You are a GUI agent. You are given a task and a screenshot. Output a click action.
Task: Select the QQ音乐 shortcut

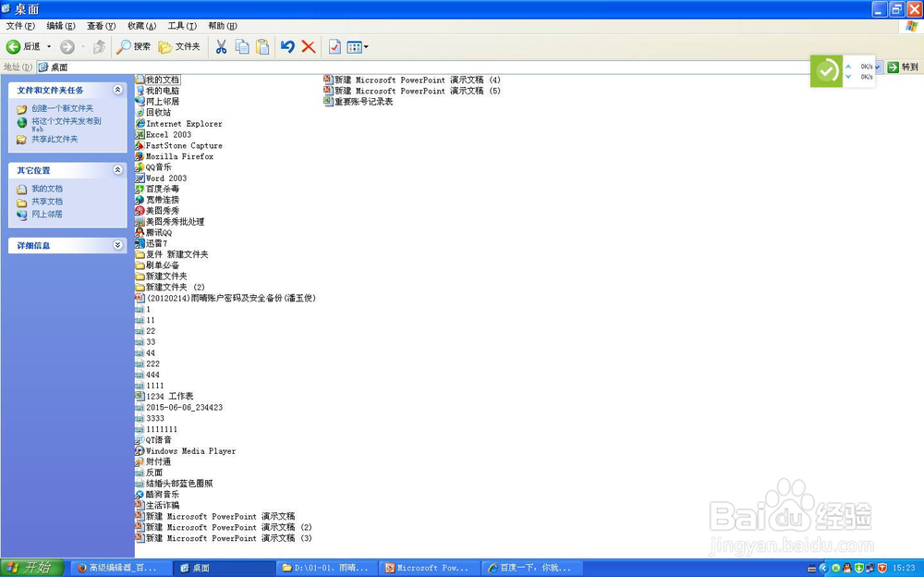[153, 167]
